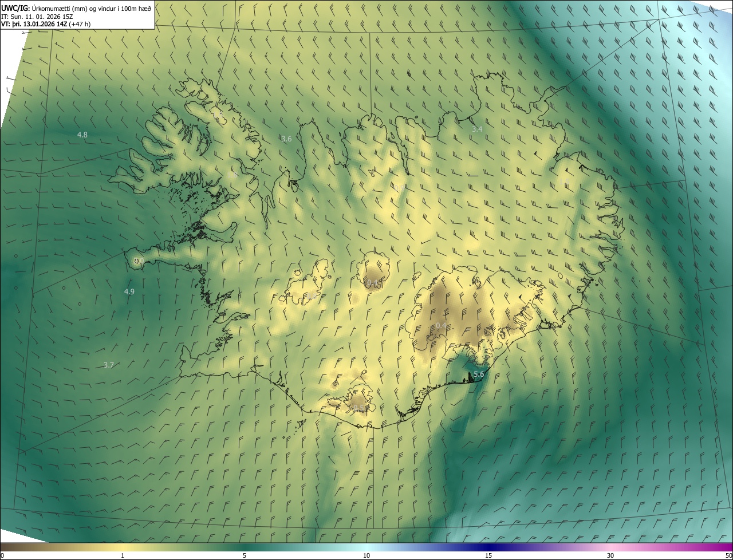Click the 3.6 value label
The image size is (733, 560).
tap(286, 139)
